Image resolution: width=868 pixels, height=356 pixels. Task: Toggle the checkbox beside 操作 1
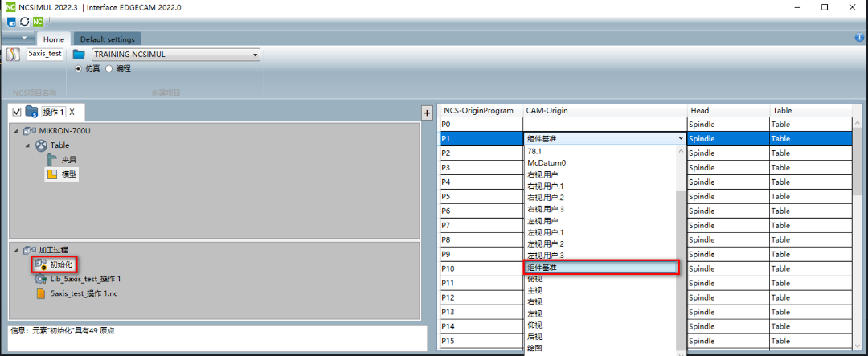(16, 112)
